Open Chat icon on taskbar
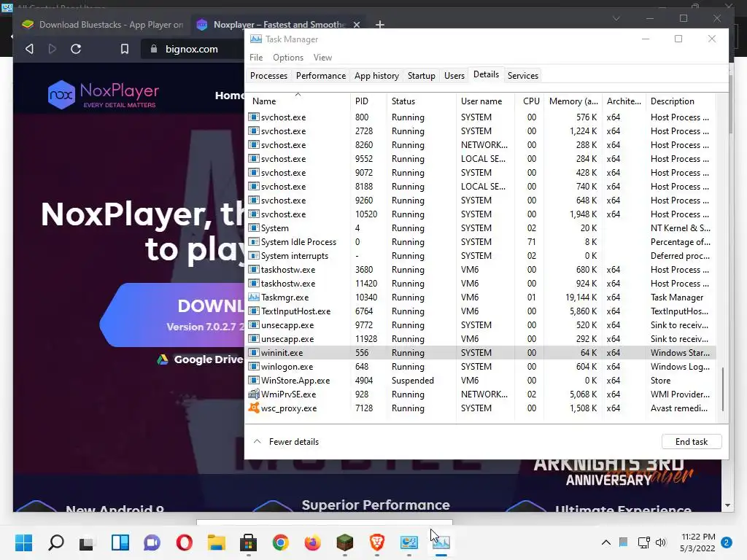Screen dimensions: 747x560 click(152, 542)
